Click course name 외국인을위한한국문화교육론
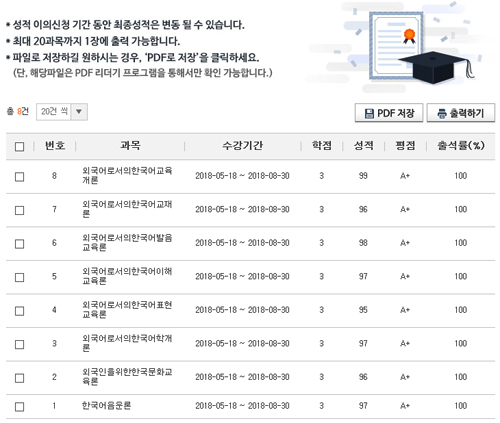The height and width of the screenshot is (423, 500). (x=127, y=377)
